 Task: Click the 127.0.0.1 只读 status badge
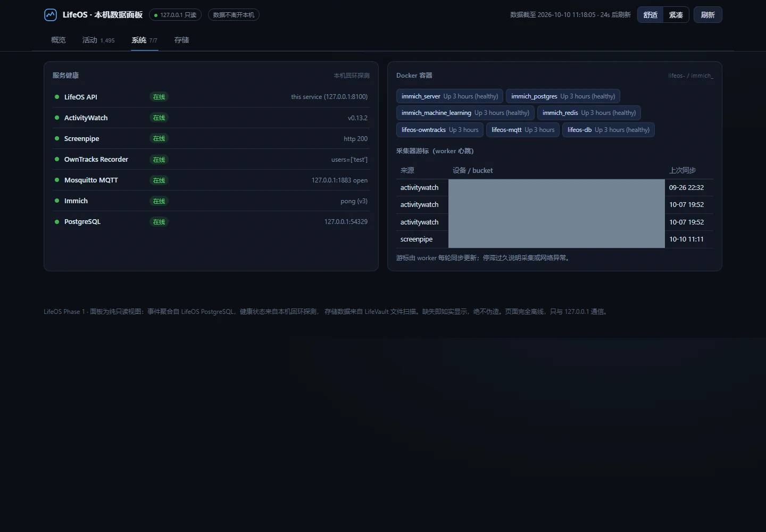pyautogui.click(x=176, y=15)
